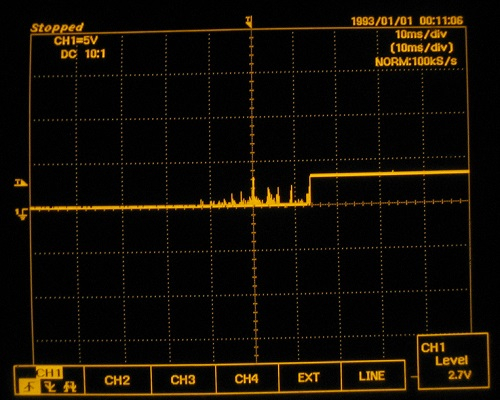The height and width of the screenshot is (400, 500).
Task: Open the CH1 Level 2.7V box
Action: 453,361
